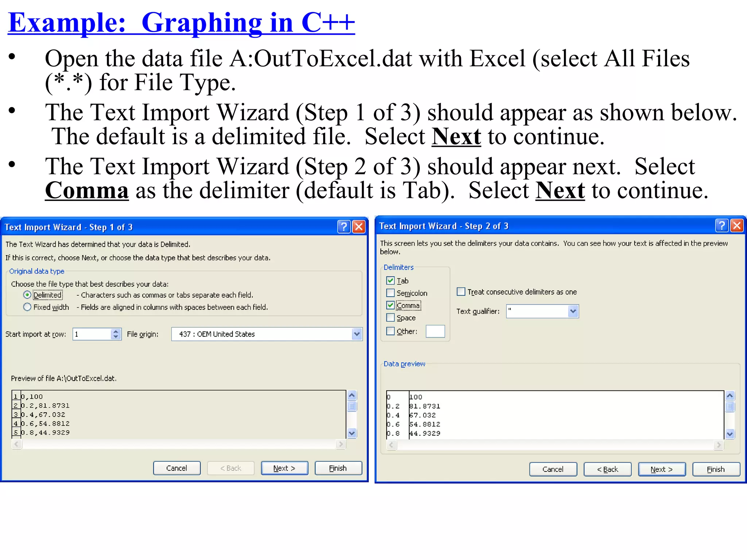Select the Delimited radio button

(x=27, y=295)
